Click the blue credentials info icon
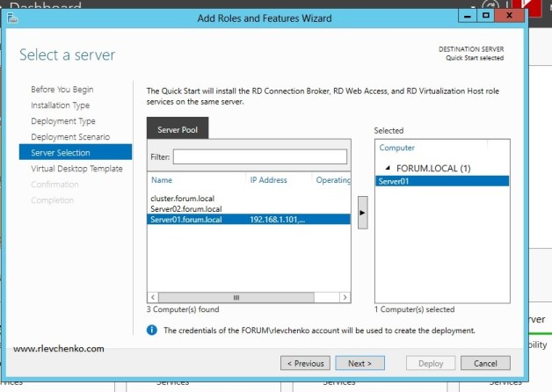552x392 pixels. click(x=152, y=330)
